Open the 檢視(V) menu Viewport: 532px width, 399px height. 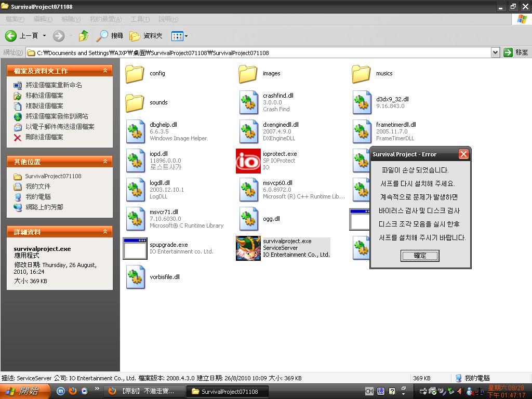click(71, 19)
